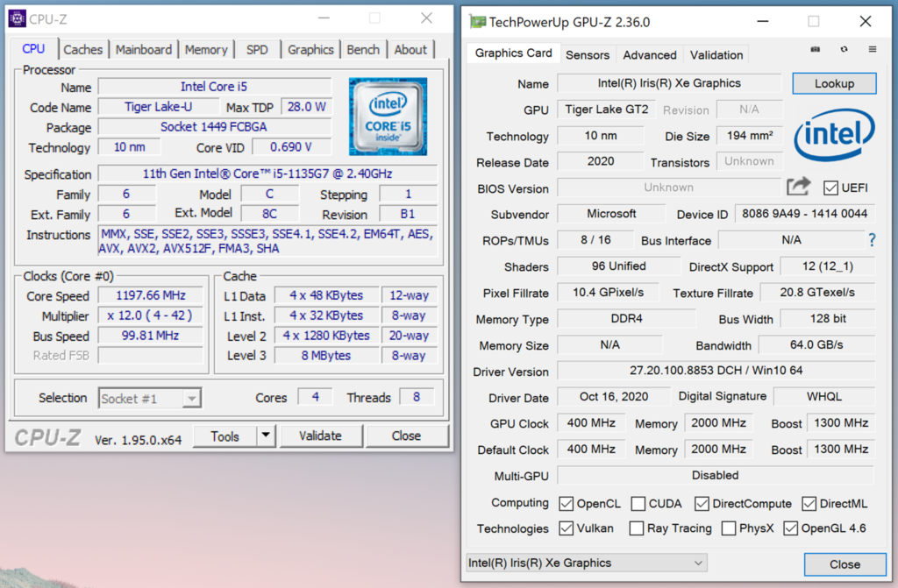Click the GPU-Z refresh icon

[x=844, y=50]
